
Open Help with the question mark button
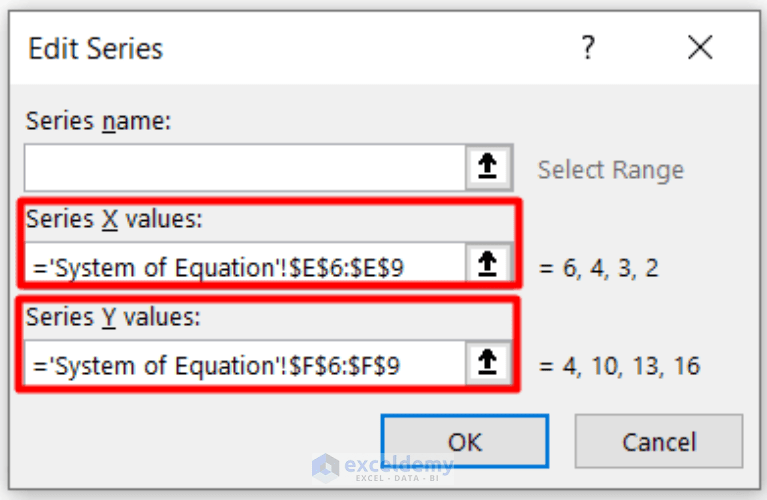click(588, 47)
